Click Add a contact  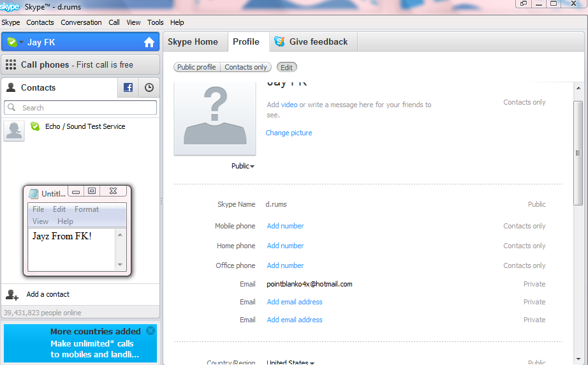[x=48, y=294]
